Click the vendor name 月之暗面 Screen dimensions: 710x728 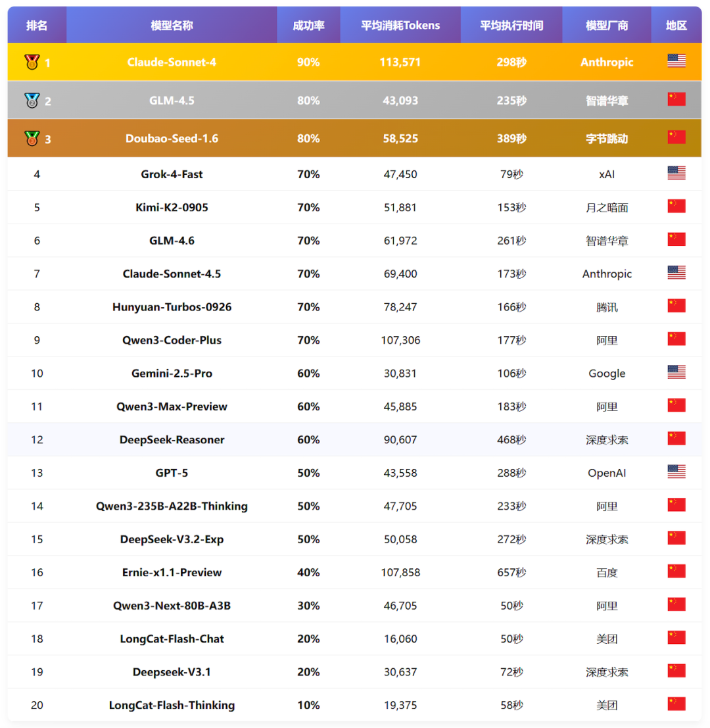pos(607,208)
